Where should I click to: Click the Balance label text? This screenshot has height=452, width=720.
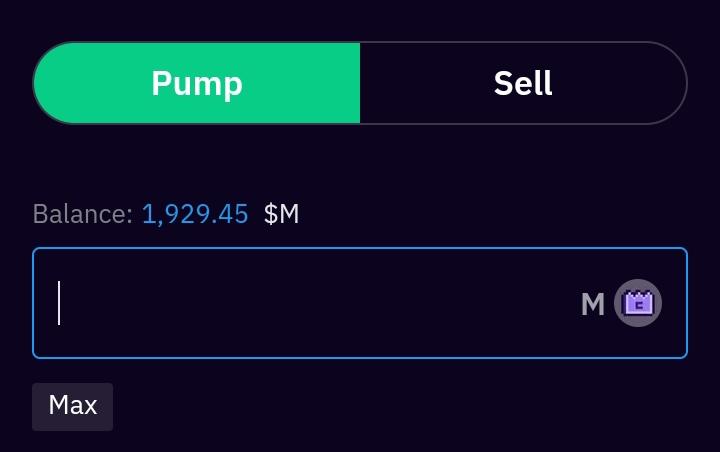click(82, 214)
